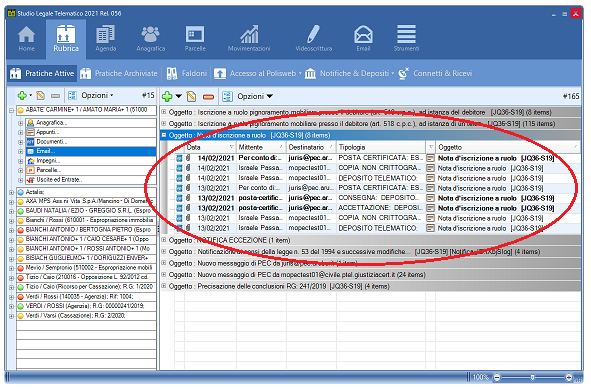This screenshot has height=390, width=591.
Task: Open Accesso al Polisweb dropdown
Action: pyautogui.click(x=258, y=73)
